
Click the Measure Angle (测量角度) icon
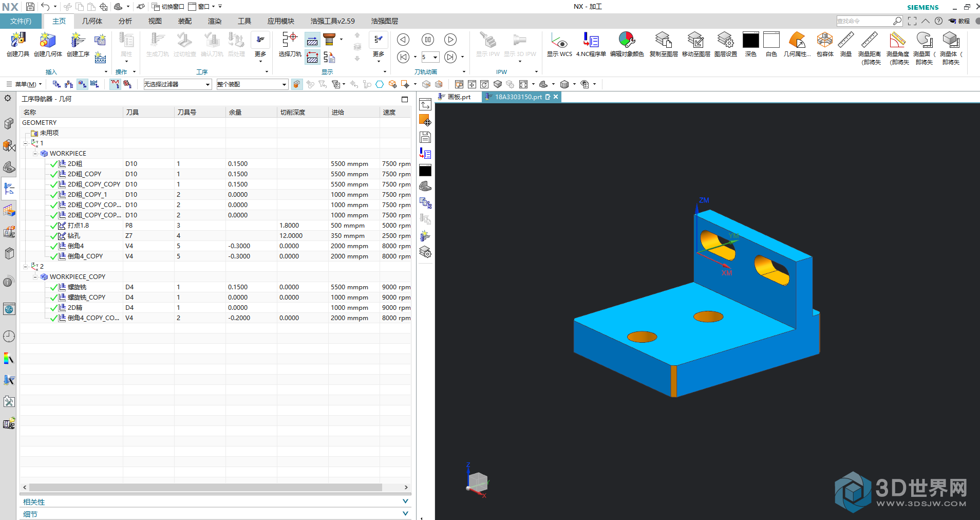pos(897,41)
